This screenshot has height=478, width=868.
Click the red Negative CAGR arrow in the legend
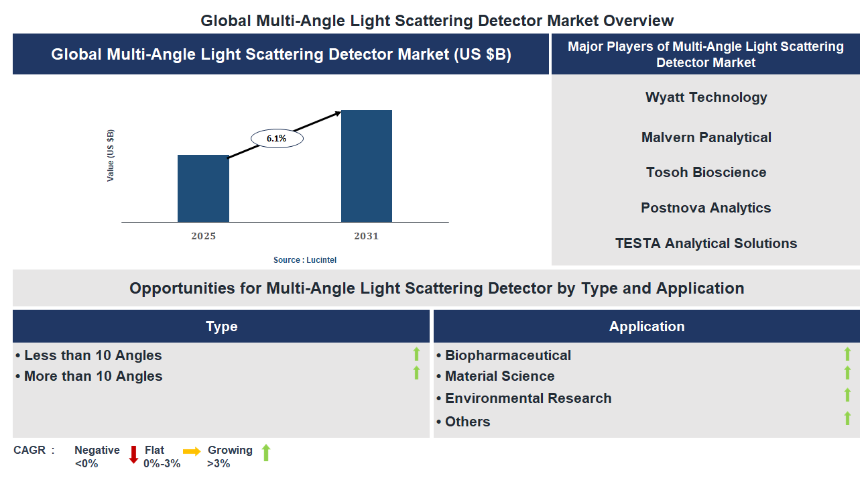pyautogui.click(x=134, y=455)
